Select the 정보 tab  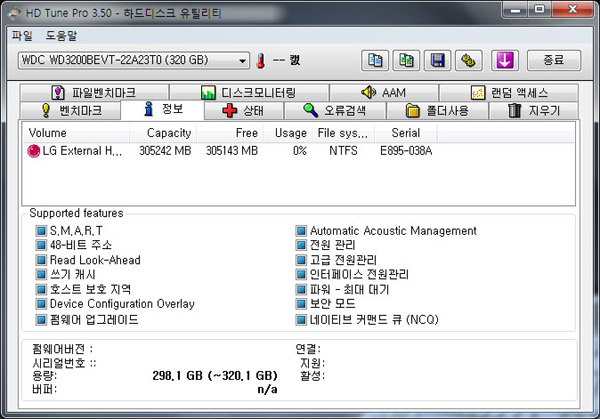163,109
